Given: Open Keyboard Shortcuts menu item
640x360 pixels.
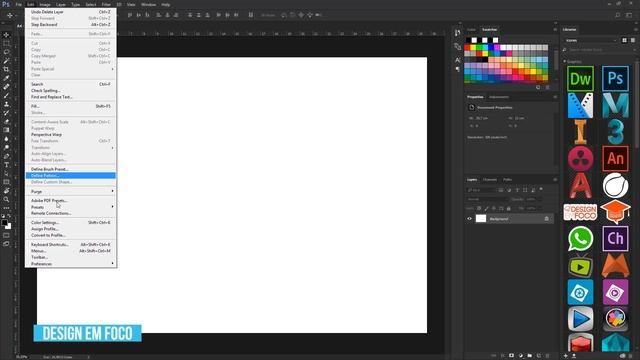Looking at the screenshot, I should click(71, 244).
